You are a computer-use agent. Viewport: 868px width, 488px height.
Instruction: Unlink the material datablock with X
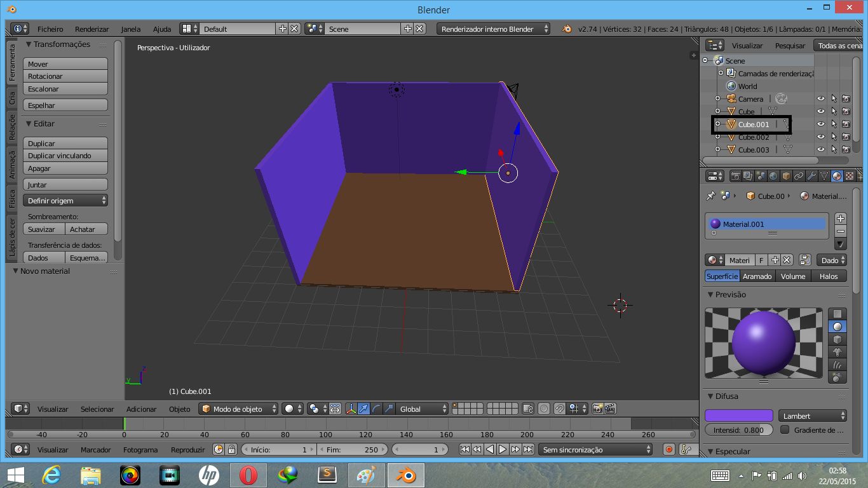[x=787, y=260]
